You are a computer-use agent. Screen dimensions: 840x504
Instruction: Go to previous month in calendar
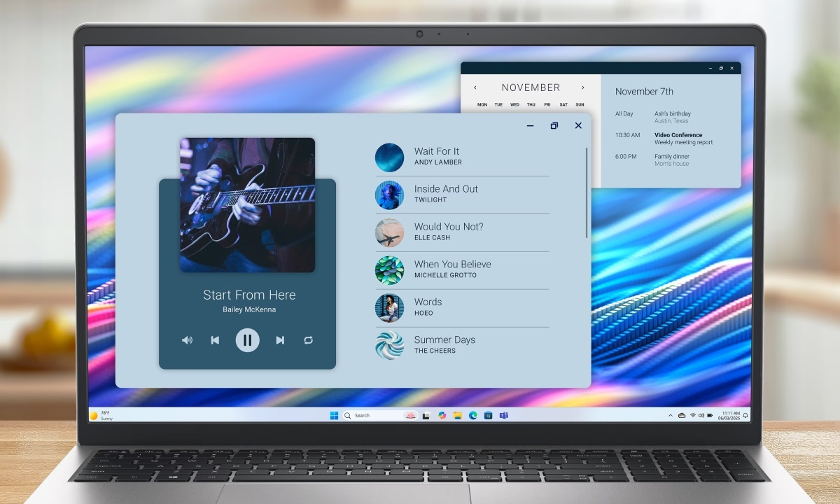[475, 87]
